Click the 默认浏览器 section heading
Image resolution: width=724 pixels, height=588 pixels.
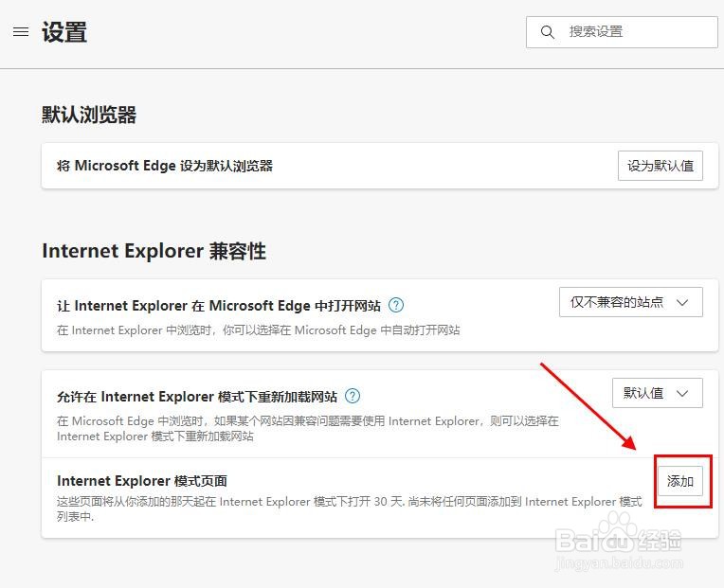89,115
